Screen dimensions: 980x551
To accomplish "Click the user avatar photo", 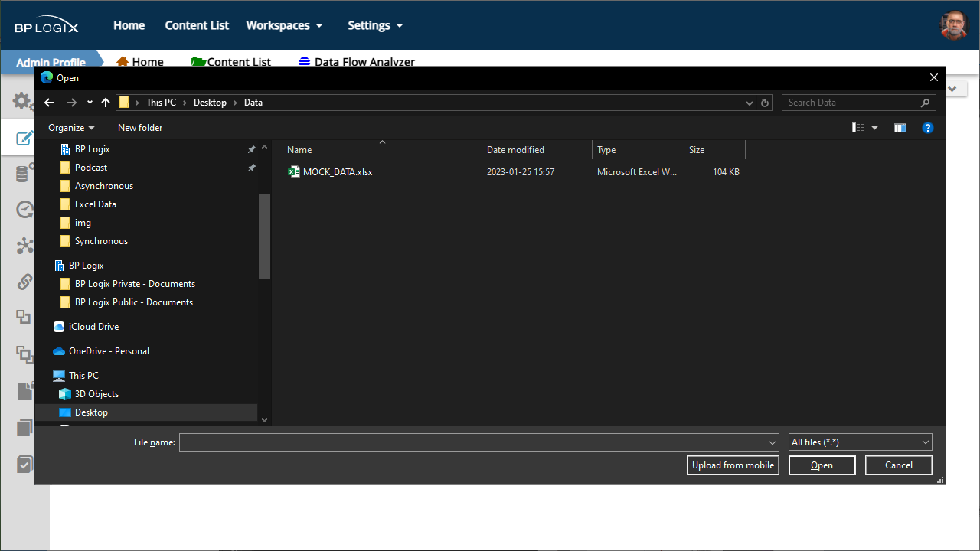I will coord(954,25).
